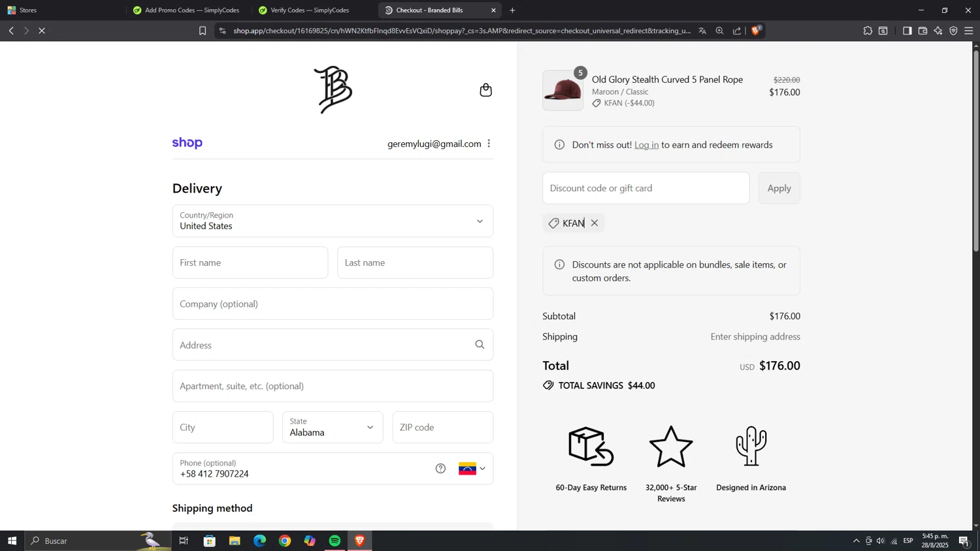Click the Company (optional) field
Viewport: 980px width, 551px height.
[x=333, y=304]
